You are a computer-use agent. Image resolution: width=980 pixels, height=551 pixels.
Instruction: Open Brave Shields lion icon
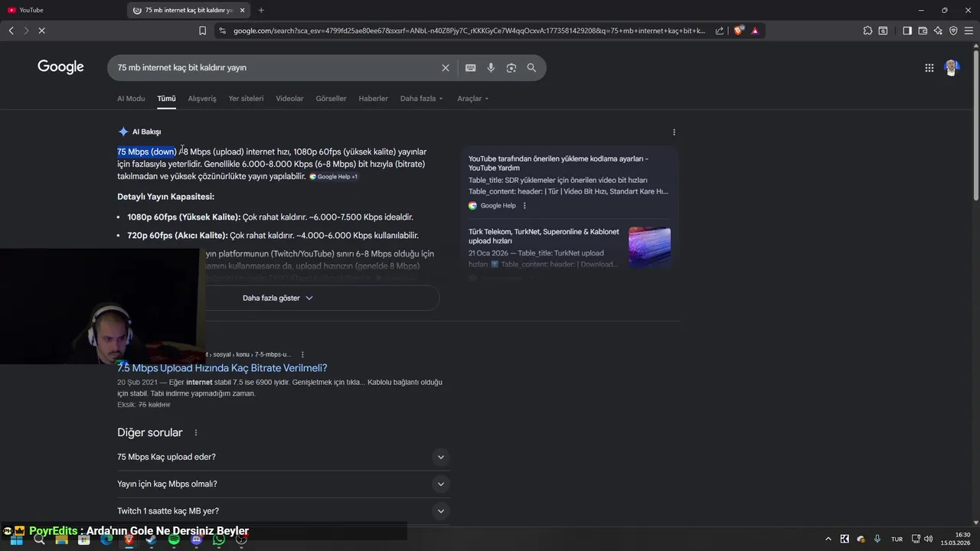(738, 31)
